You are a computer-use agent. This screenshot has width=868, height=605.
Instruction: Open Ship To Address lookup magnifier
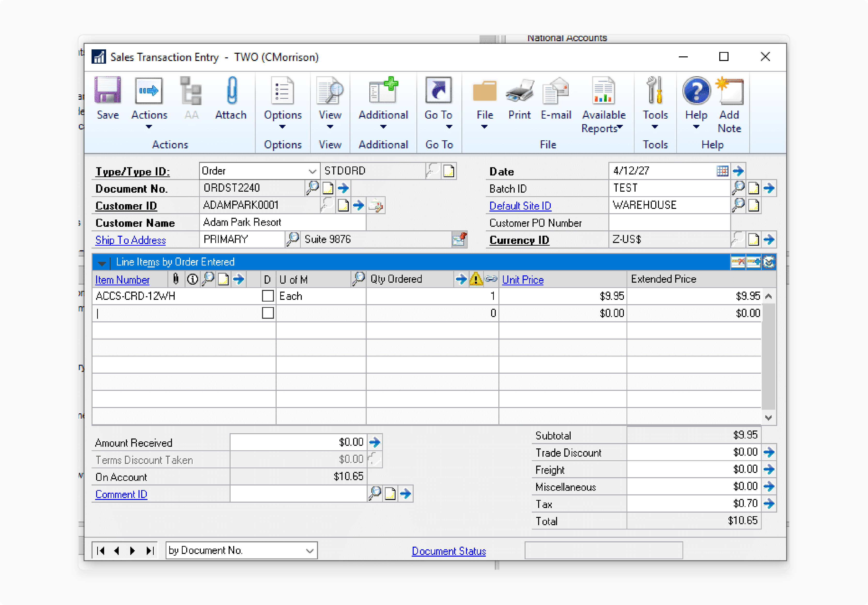(293, 239)
